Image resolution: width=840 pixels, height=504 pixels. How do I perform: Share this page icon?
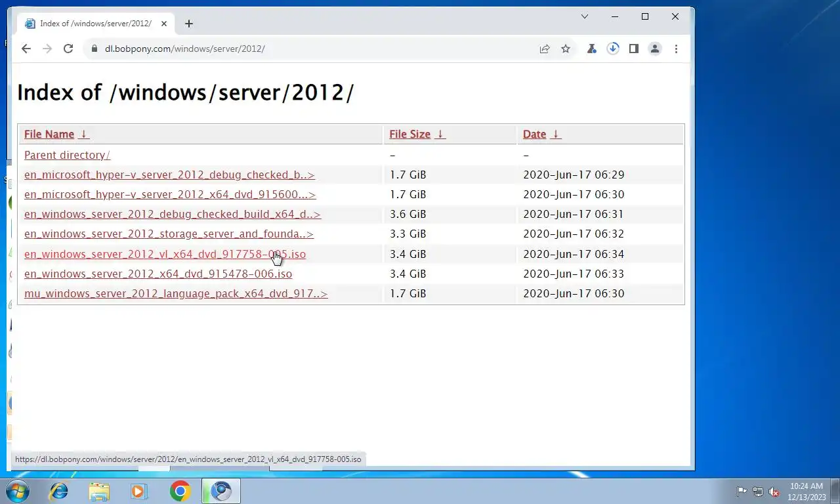pyautogui.click(x=545, y=49)
